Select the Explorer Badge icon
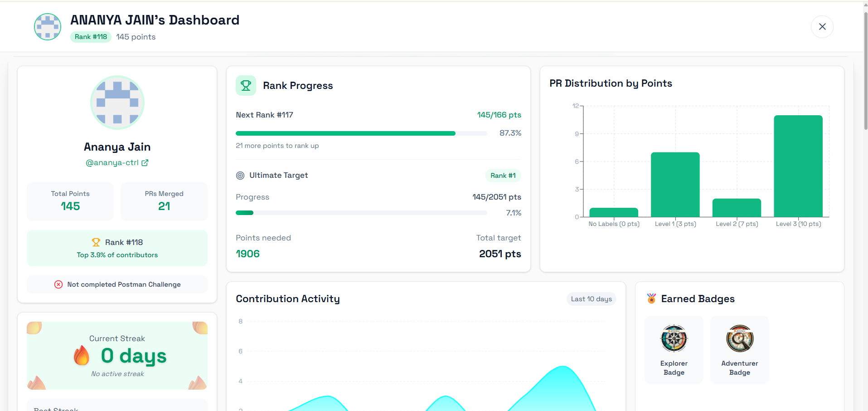868x411 pixels. tap(674, 338)
